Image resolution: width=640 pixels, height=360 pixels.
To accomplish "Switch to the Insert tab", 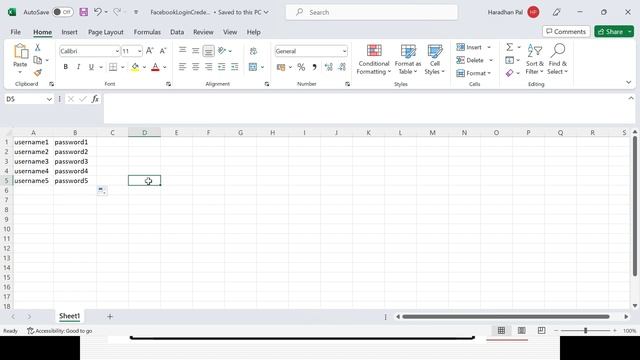I will 69,32.
